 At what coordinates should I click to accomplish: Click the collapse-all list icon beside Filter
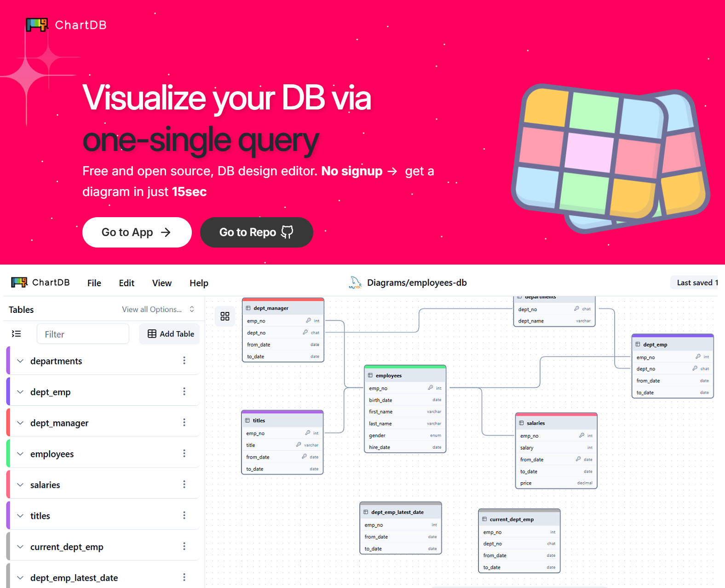click(17, 334)
